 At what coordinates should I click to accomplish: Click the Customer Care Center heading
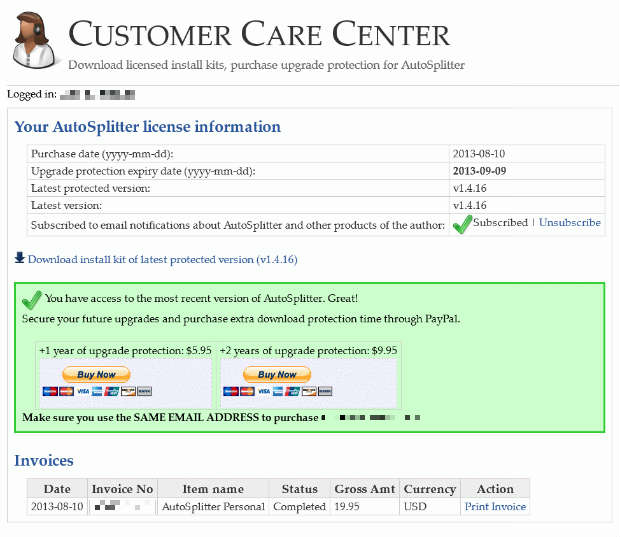pos(259,34)
